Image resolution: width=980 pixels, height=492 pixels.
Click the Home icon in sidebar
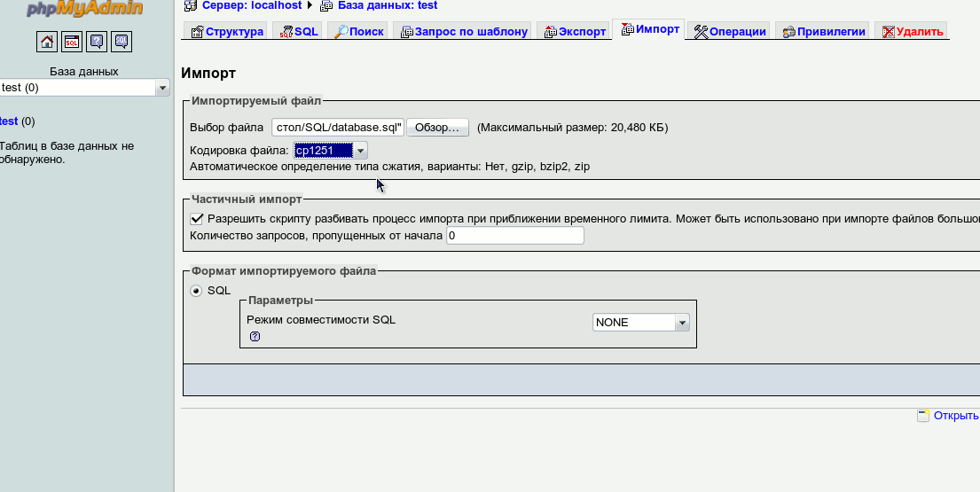point(47,41)
